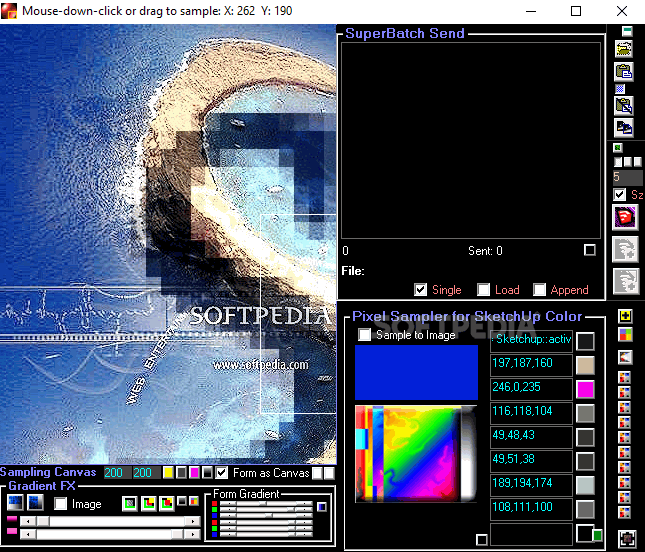Click left arrow of lower Gradient FX scrollbar

click(x=28, y=534)
